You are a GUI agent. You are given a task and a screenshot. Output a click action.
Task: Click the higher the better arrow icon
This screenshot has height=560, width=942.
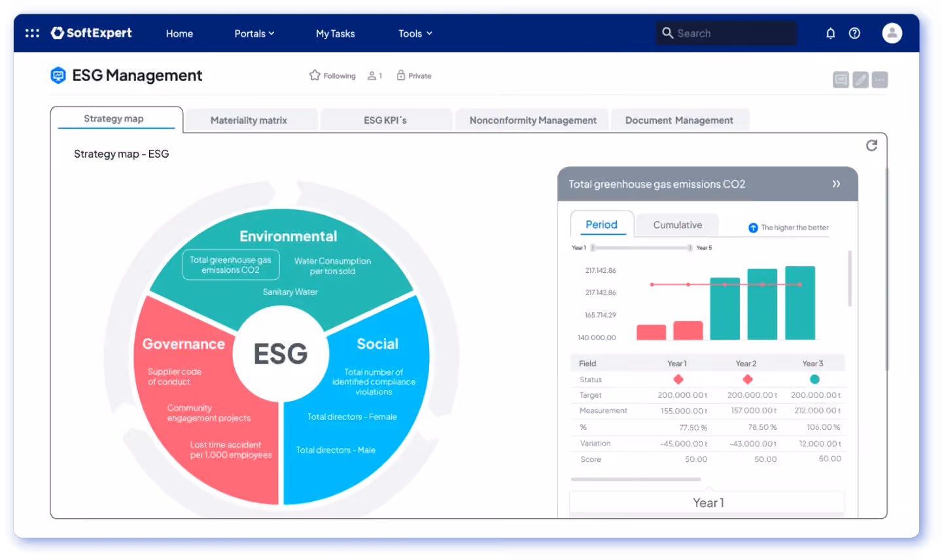(x=753, y=228)
